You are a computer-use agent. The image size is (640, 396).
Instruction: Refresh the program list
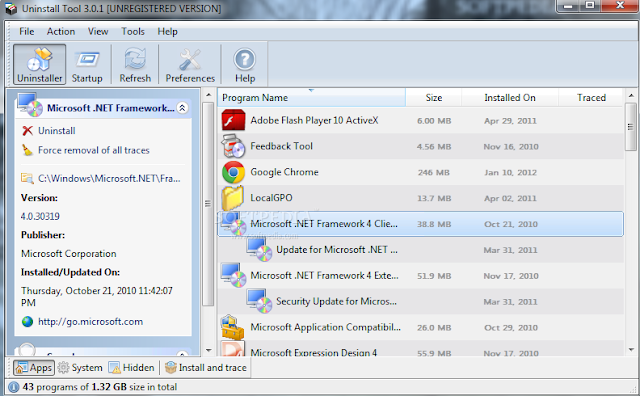(135, 65)
